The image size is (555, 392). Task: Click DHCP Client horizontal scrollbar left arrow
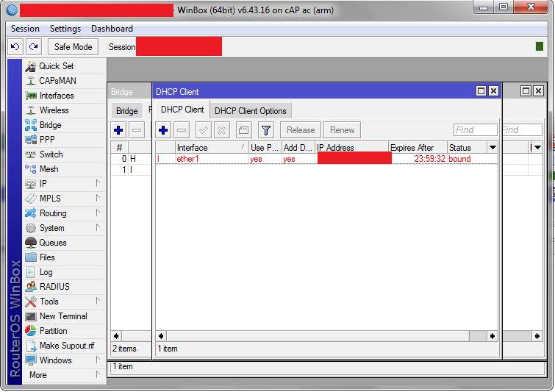coord(161,336)
